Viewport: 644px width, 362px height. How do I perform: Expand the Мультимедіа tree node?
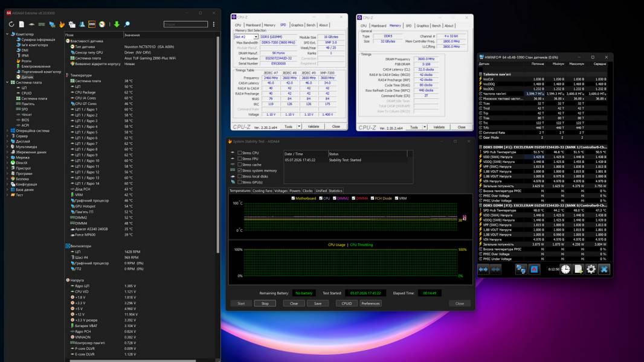point(7,147)
